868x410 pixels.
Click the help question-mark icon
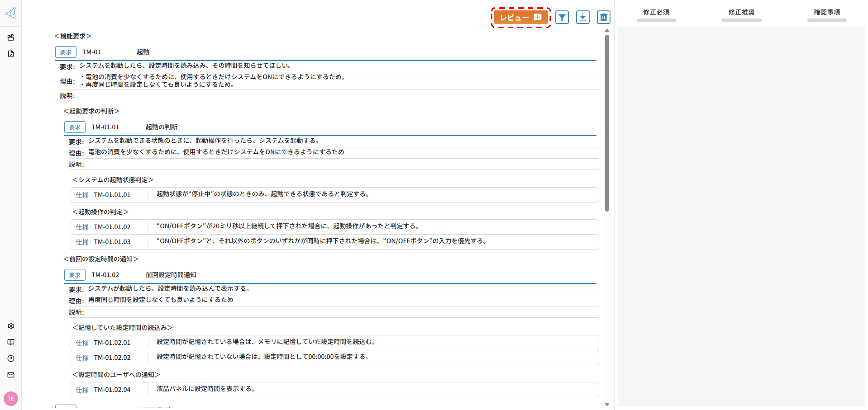coord(11,359)
